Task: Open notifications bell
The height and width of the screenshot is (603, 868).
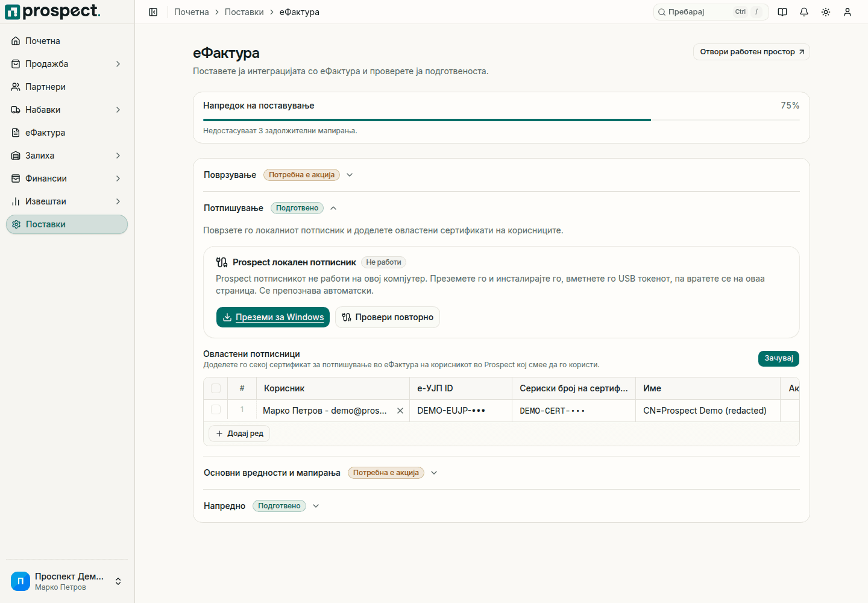Action: tap(804, 12)
